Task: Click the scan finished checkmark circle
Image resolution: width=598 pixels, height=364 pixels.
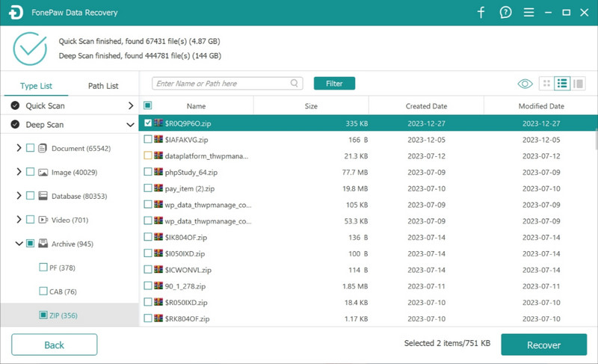Action: point(30,49)
